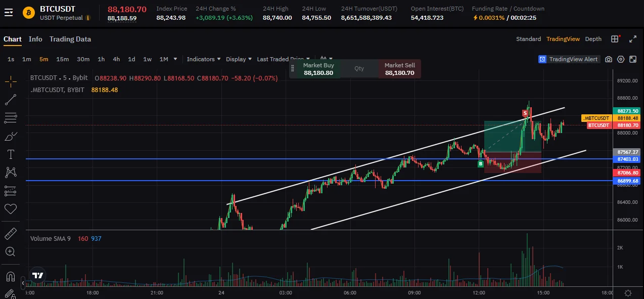
Task: Click the BTCUSDT symbol name header
Action: coord(58,9)
